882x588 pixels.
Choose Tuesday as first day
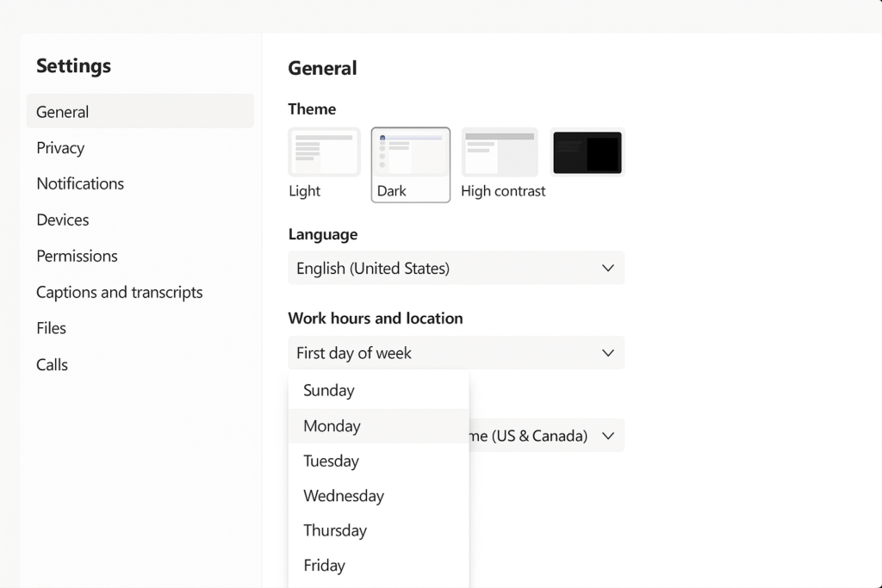[x=379, y=461]
